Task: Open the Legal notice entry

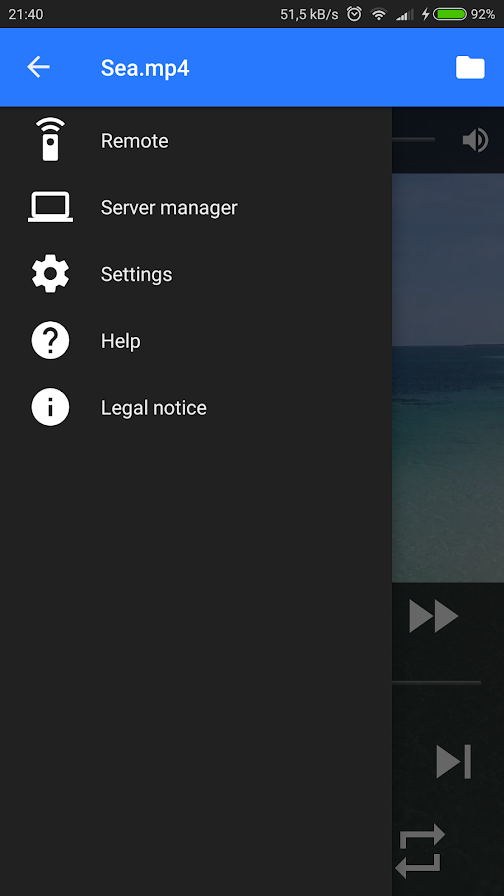Action: tap(196, 407)
